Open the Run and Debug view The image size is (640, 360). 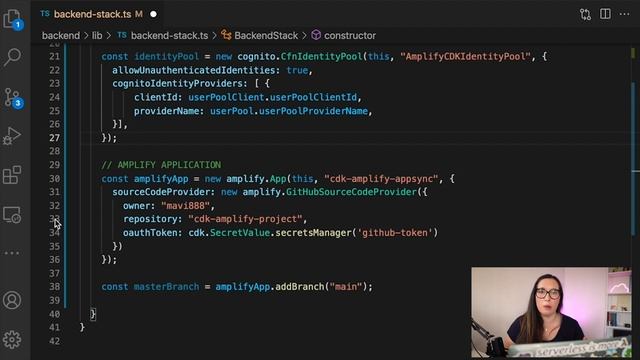[x=12, y=136]
